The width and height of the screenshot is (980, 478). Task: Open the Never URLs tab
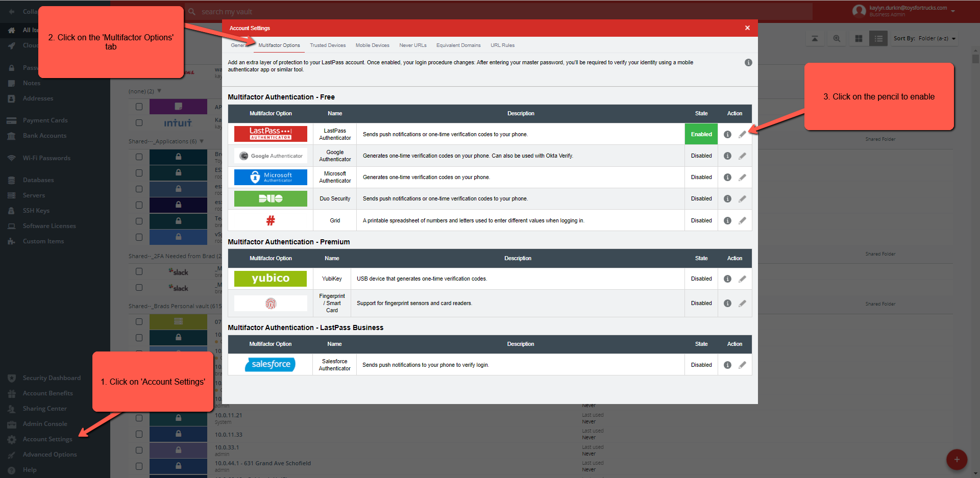[413, 45]
